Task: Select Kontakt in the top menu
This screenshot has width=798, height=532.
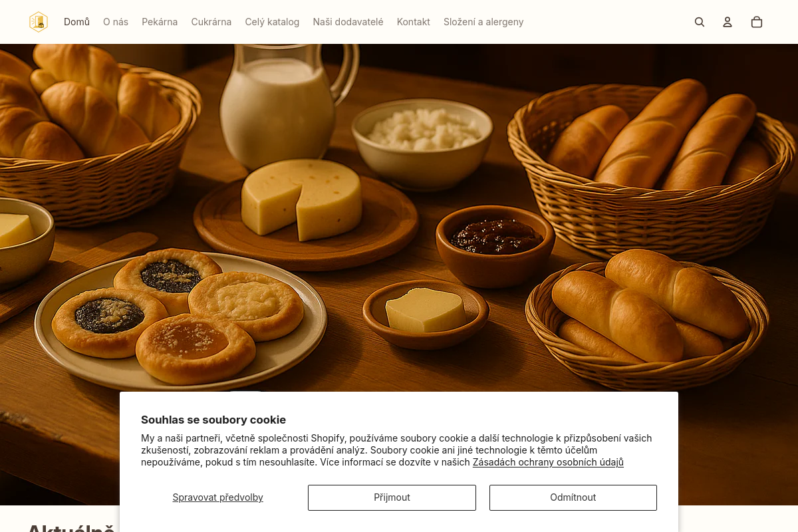Action: (x=414, y=22)
